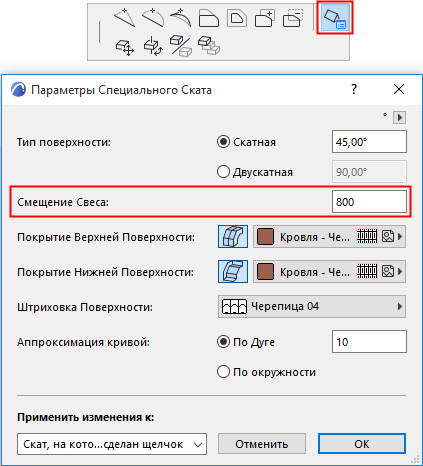423x466 pixels.
Task: Click the Аппроксимация кривой label
Action: (x=83, y=342)
